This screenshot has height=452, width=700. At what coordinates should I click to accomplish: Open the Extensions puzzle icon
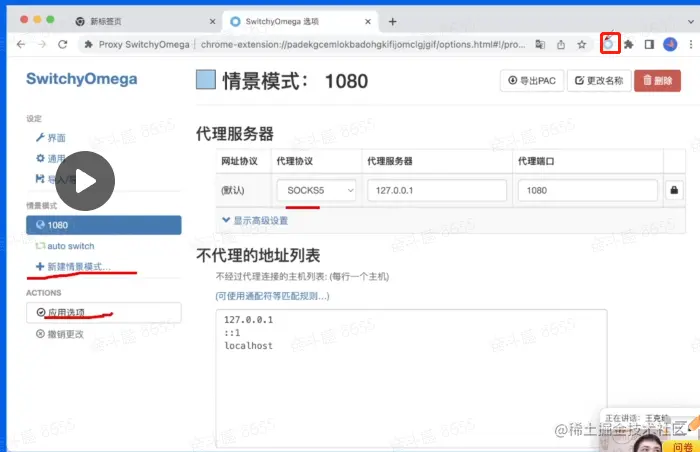point(629,44)
